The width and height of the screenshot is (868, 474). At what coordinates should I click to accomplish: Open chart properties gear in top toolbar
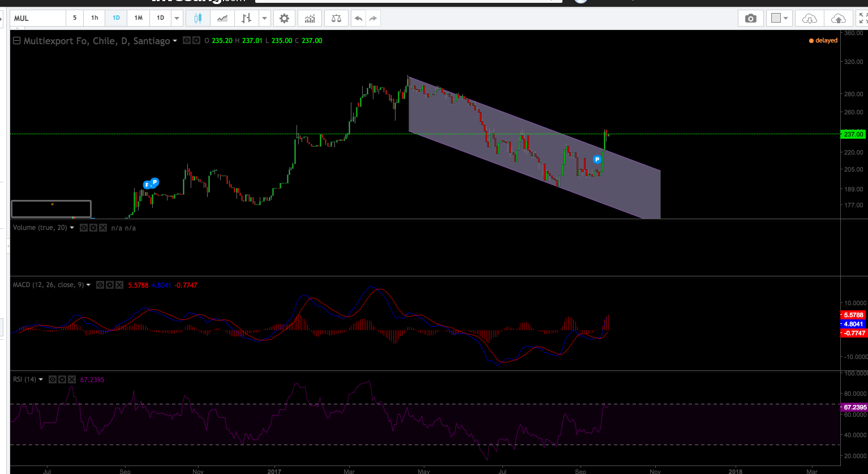pos(284,18)
